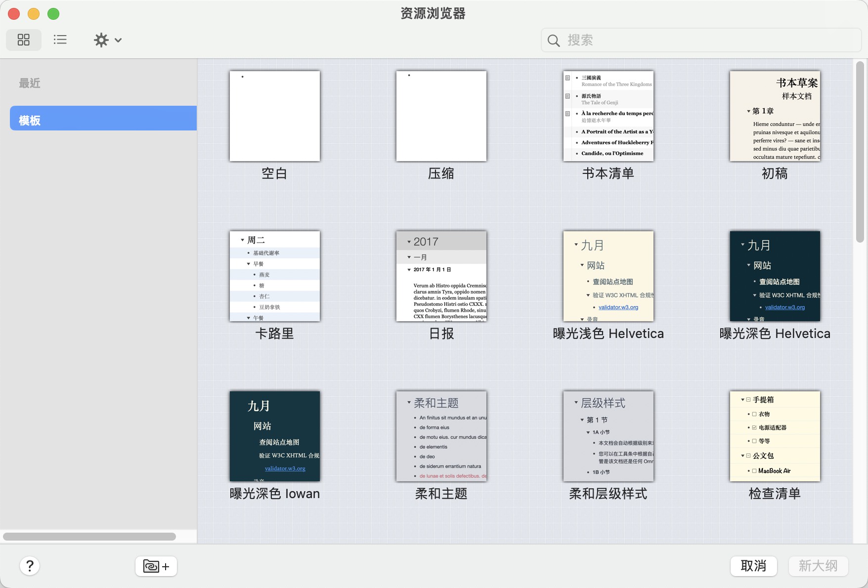Select the 检查清单 template thumbnail
The height and width of the screenshot is (588, 868).
[x=775, y=436]
